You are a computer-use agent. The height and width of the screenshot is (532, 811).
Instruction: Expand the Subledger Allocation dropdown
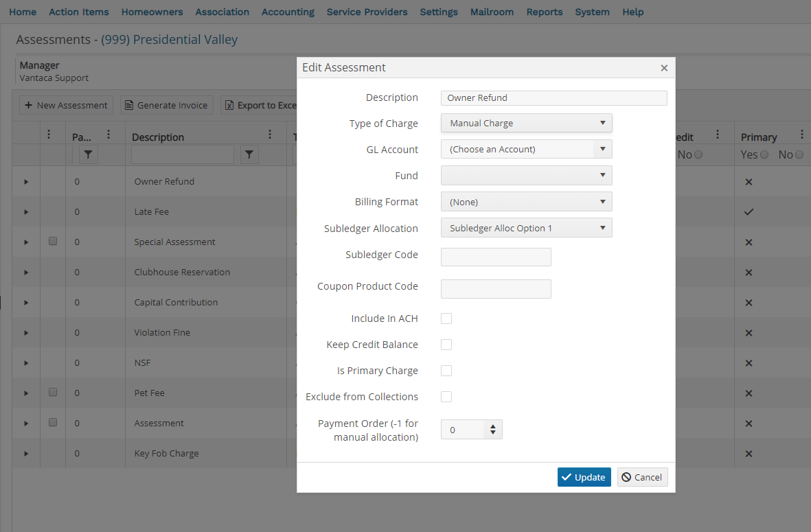pyautogui.click(x=526, y=228)
